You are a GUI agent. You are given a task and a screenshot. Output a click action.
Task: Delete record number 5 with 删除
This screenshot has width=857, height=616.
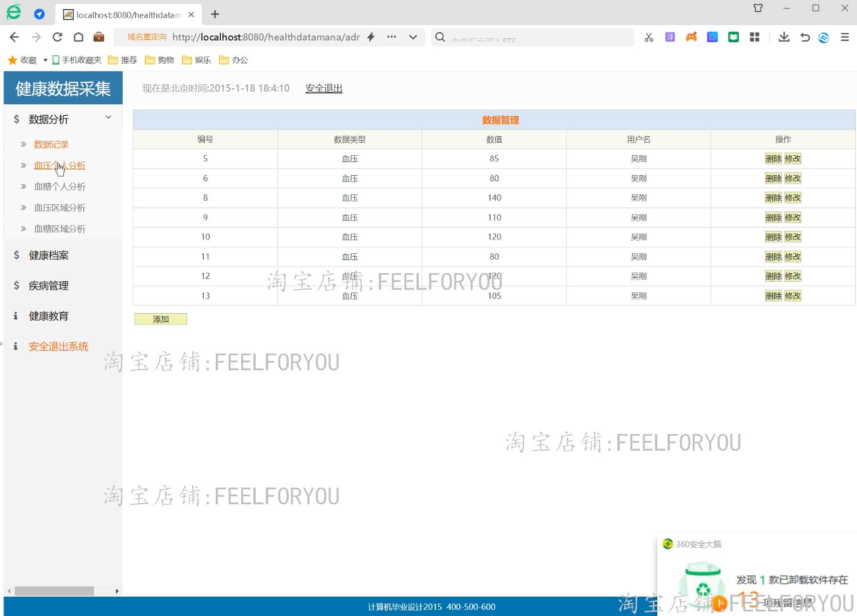pyautogui.click(x=774, y=159)
